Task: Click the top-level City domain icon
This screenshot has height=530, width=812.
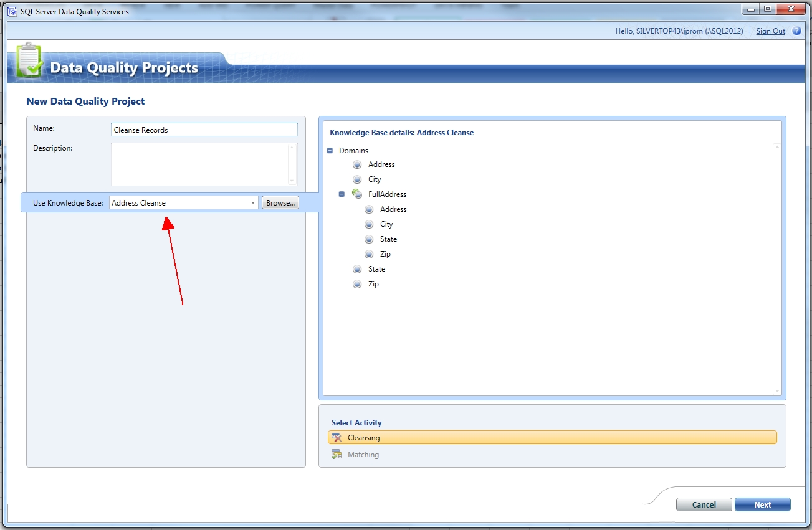Action: coord(357,179)
